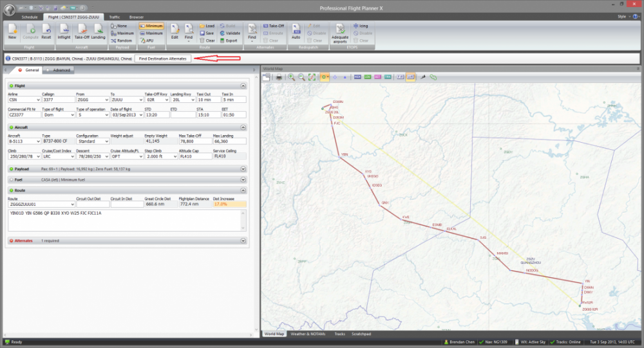The width and height of the screenshot is (644, 348).
Task: Open the Landing aircraft icon
Action: coord(98,32)
